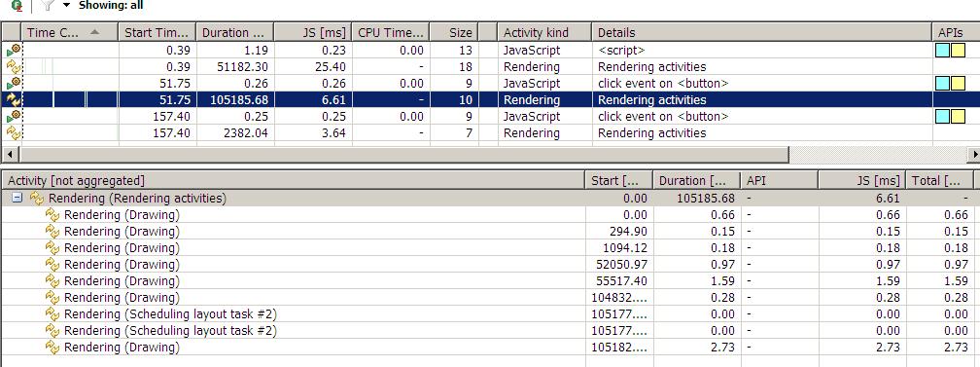Click the horizontal scrollbar left arrow
This screenshot has height=367, width=980.
(x=8, y=154)
